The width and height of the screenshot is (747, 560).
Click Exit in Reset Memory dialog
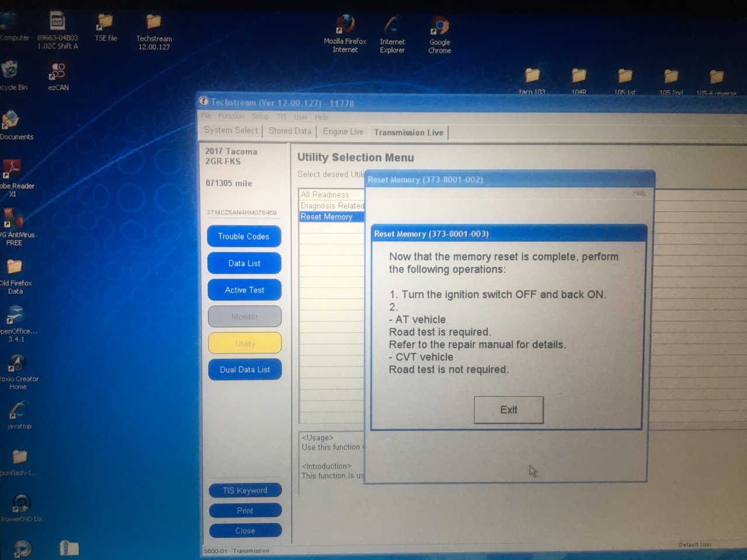[x=508, y=409]
